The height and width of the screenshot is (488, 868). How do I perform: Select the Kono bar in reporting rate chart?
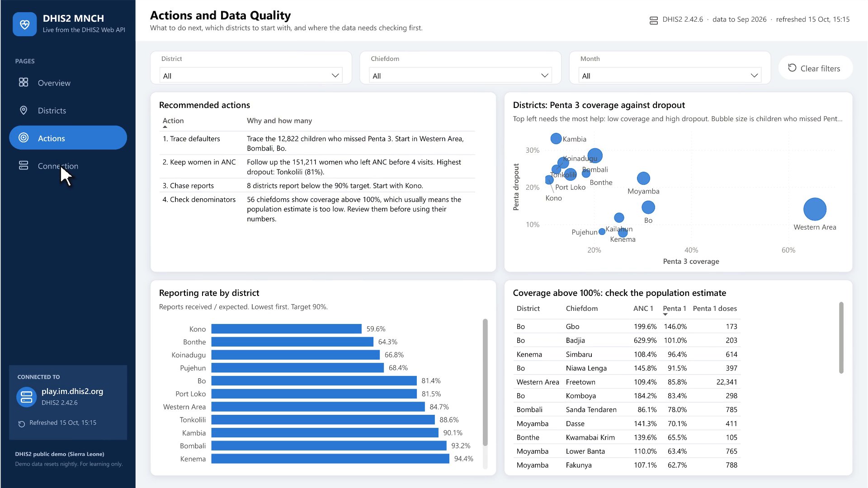(286, 328)
